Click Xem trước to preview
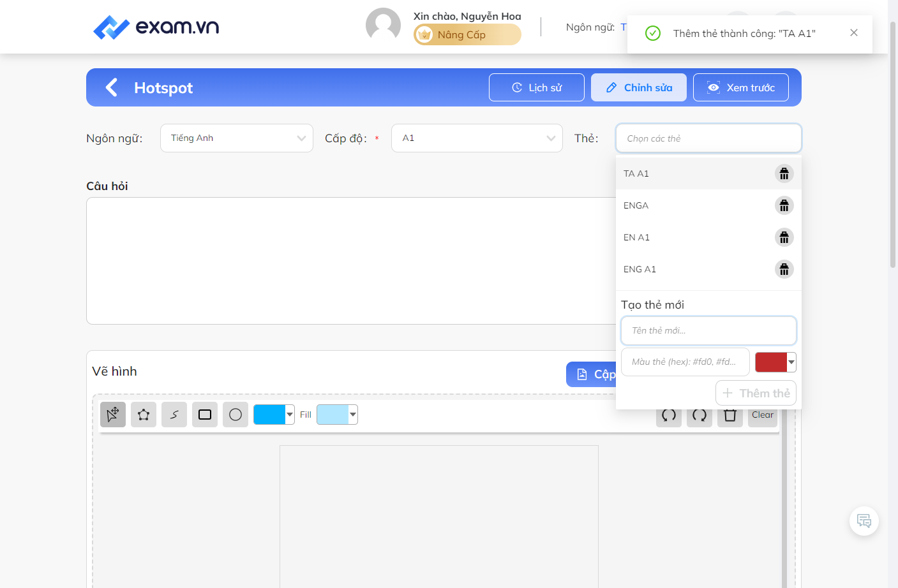 click(x=741, y=87)
